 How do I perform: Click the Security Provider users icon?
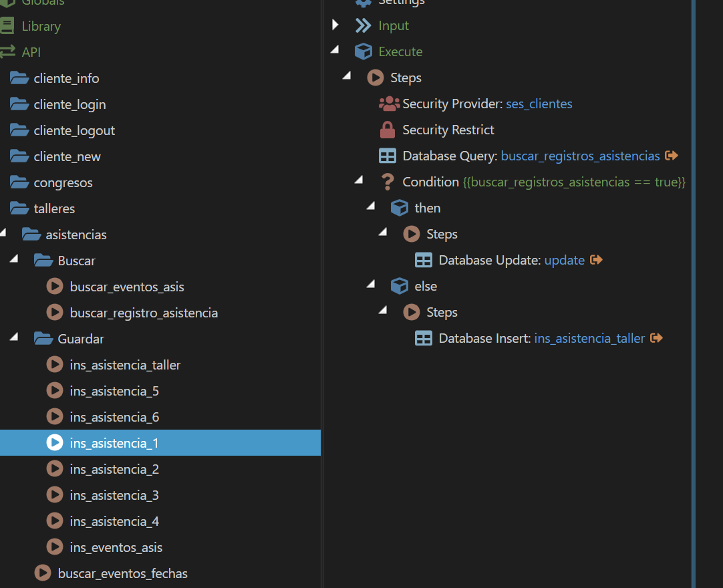(389, 104)
